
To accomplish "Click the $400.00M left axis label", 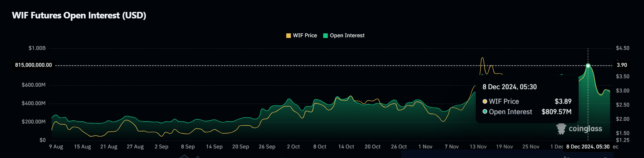I will pyautogui.click(x=34, y=103).
